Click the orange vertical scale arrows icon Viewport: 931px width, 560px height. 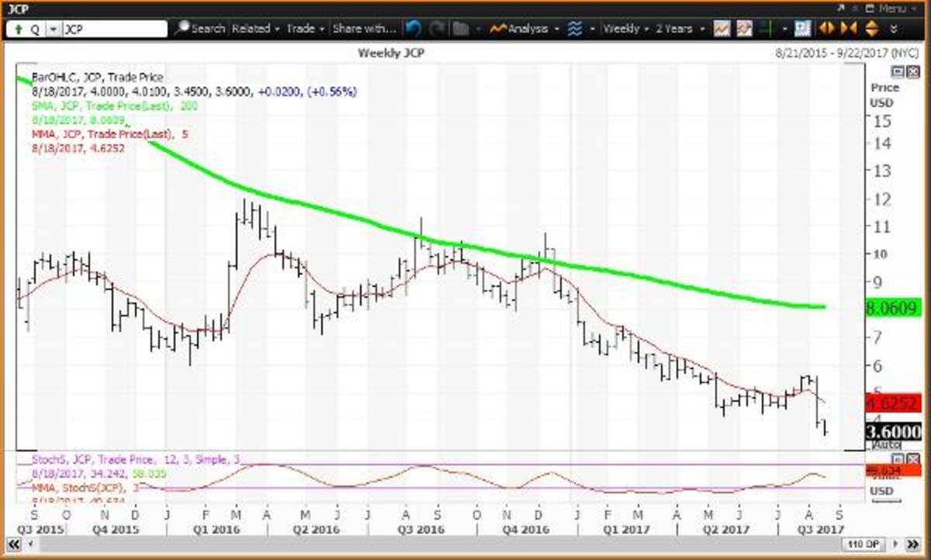871,29
